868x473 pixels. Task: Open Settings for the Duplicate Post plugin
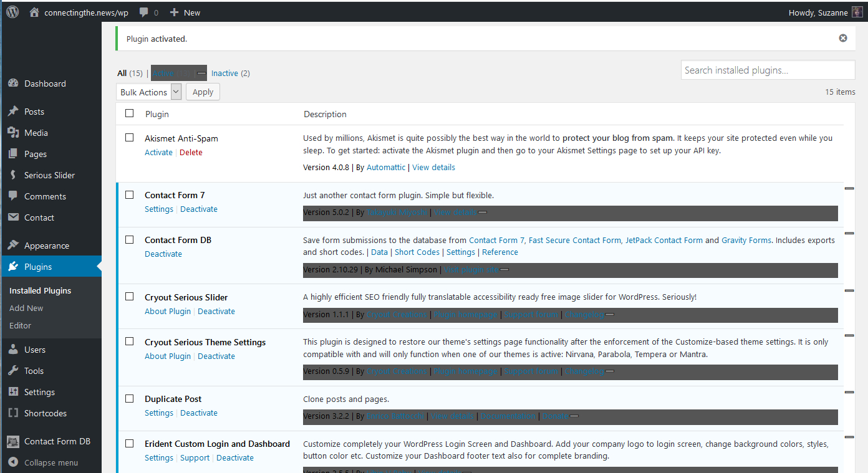coord(159,413)
